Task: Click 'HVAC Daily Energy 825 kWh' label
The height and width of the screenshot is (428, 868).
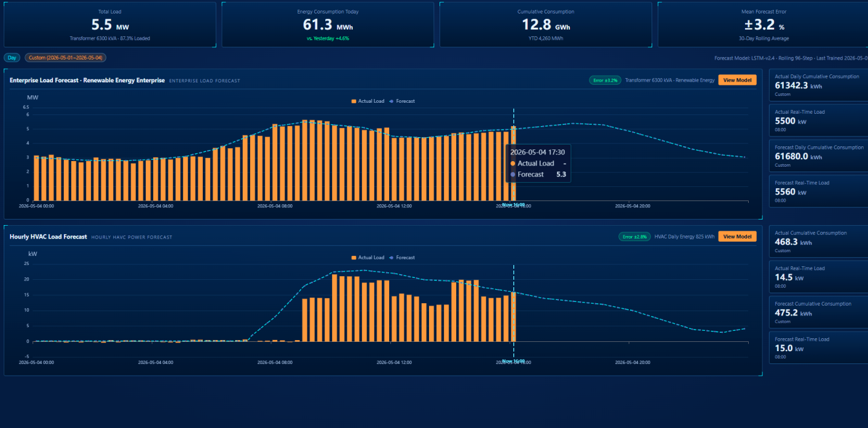Action: pyautogui.click(x=684, y=237)
